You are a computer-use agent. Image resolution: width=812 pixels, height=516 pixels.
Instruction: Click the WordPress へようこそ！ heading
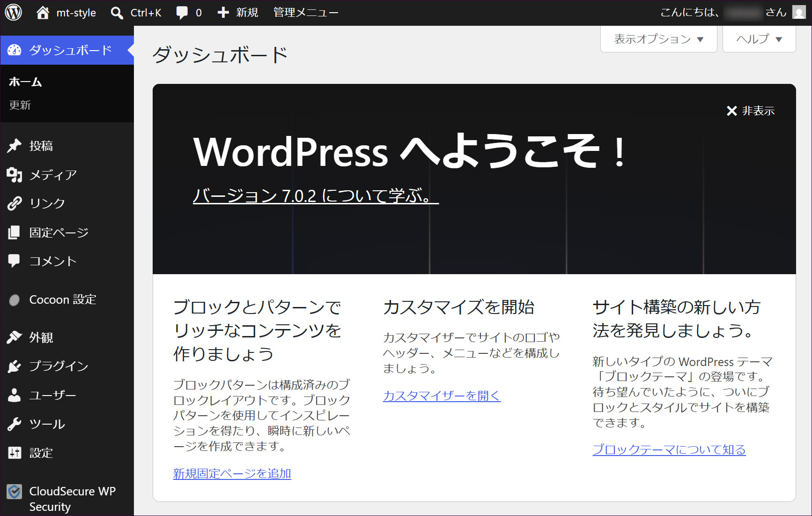(410, 151)
